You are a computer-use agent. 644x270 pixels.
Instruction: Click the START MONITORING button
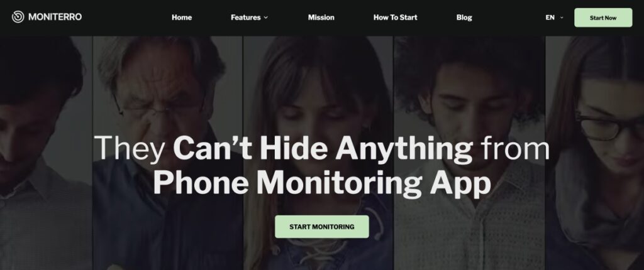click(x=321, y=227)
